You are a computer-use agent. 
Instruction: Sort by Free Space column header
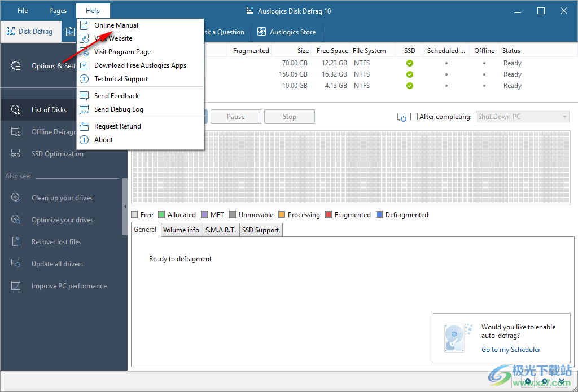332,51
